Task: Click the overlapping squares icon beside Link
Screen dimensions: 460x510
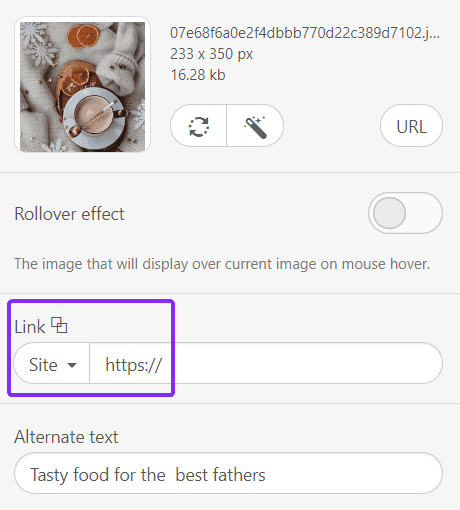Action: (x=59, y=325)
